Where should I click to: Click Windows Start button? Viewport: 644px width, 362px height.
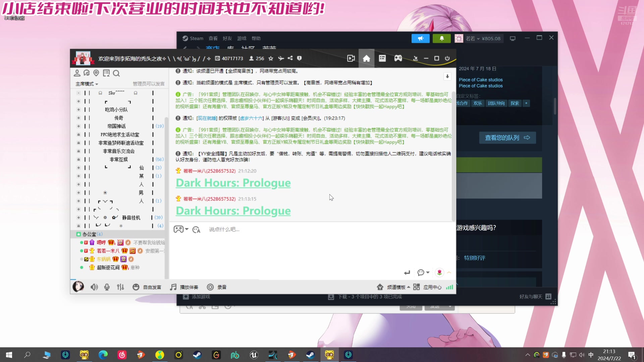(x=9, y=355)
